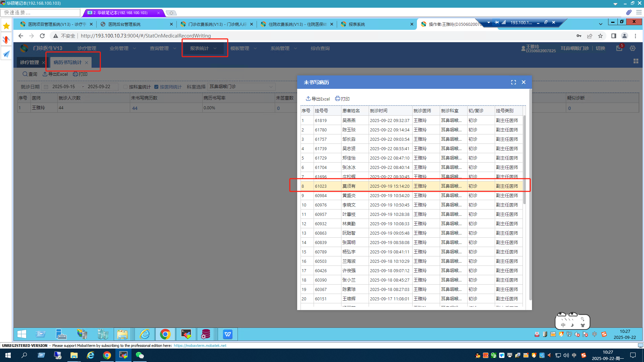Click the 未书写病历数 value 44 link

click(x=135, y=108)
